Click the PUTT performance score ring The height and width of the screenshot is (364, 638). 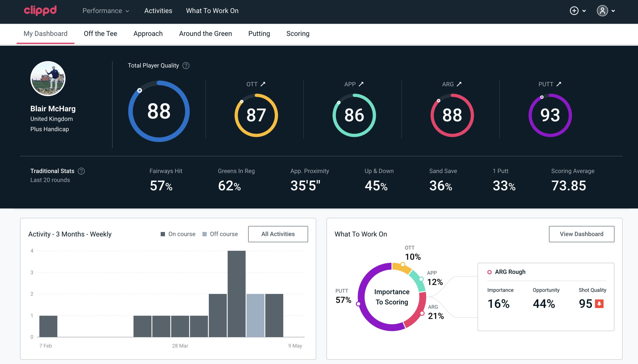[x=549, y=114]
